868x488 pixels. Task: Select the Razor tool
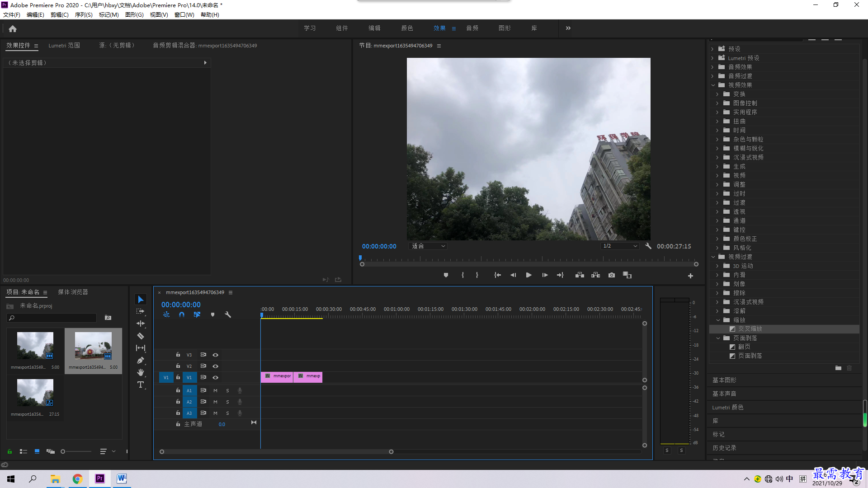(141, 336)
